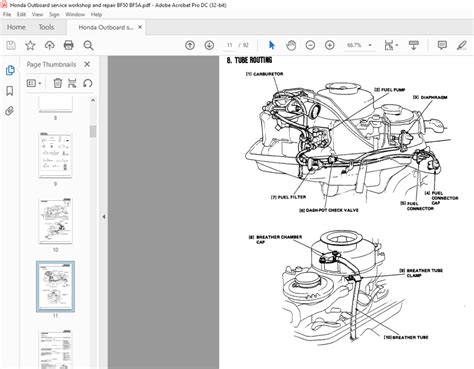Screen dimensions: 474x369
Task: Open the Find text magnifier tool
Action: tap(88, 45)
